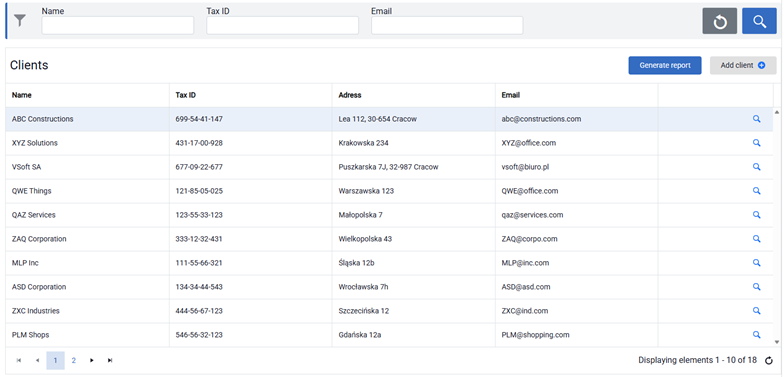This screenshot has height=377, width=784.
Task: Click the Add client button
Action: tap(743, 66)
